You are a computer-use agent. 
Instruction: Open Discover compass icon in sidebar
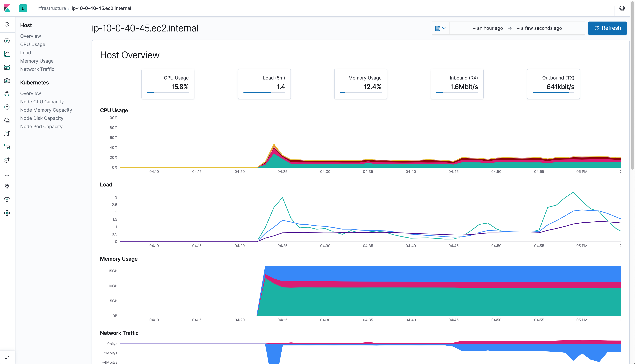click(x=7, y=41)
